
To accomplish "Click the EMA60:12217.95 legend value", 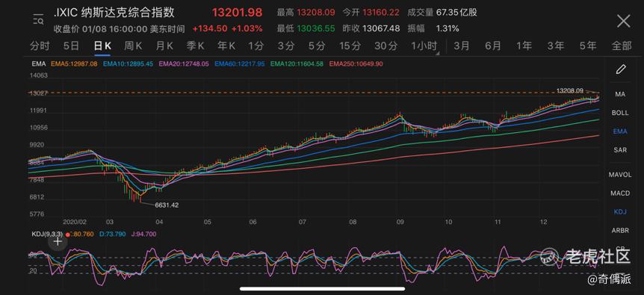I will pyautogui.click(x=240, y=64).
